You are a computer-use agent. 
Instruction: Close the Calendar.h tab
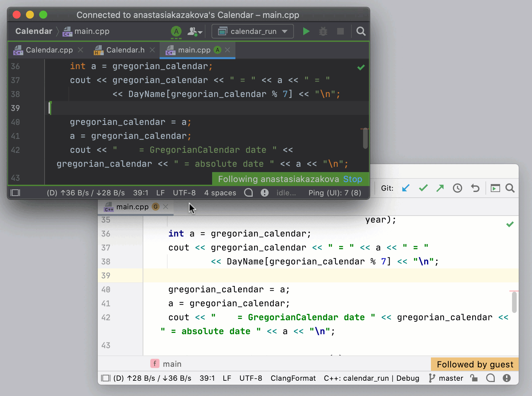pos(152,50)
